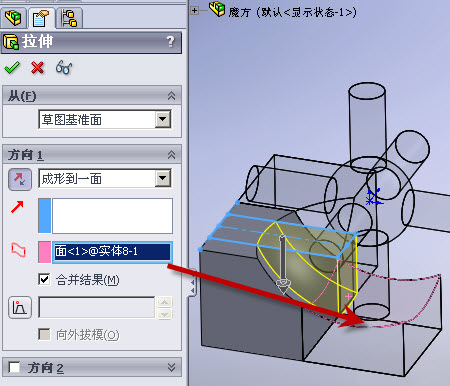The width and height of the screenshot is (450, 386).
Task: Click the 魔方 part icon in viewport tree
Action: pyautogui.click(x=217, y=9)
